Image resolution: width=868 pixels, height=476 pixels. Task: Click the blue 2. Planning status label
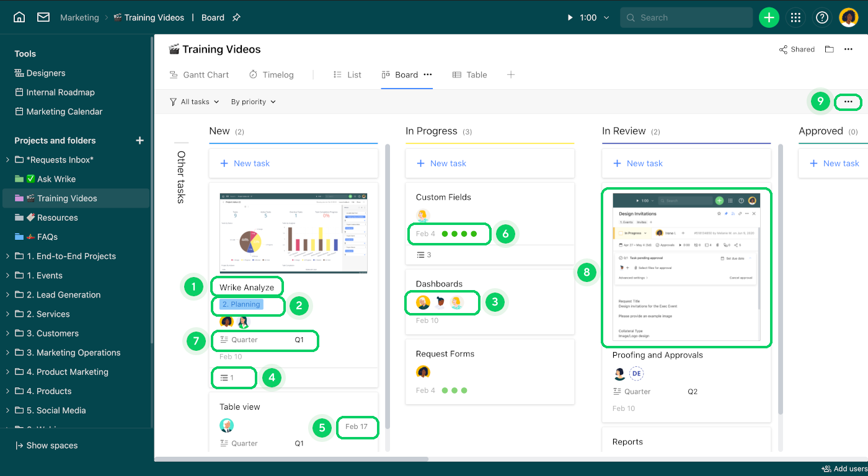point(241,304)
